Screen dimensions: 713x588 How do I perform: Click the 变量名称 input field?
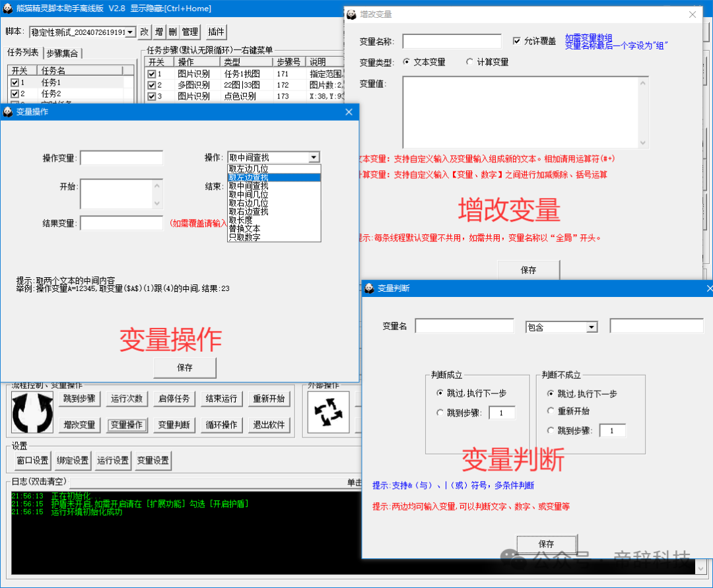[452, 42]
